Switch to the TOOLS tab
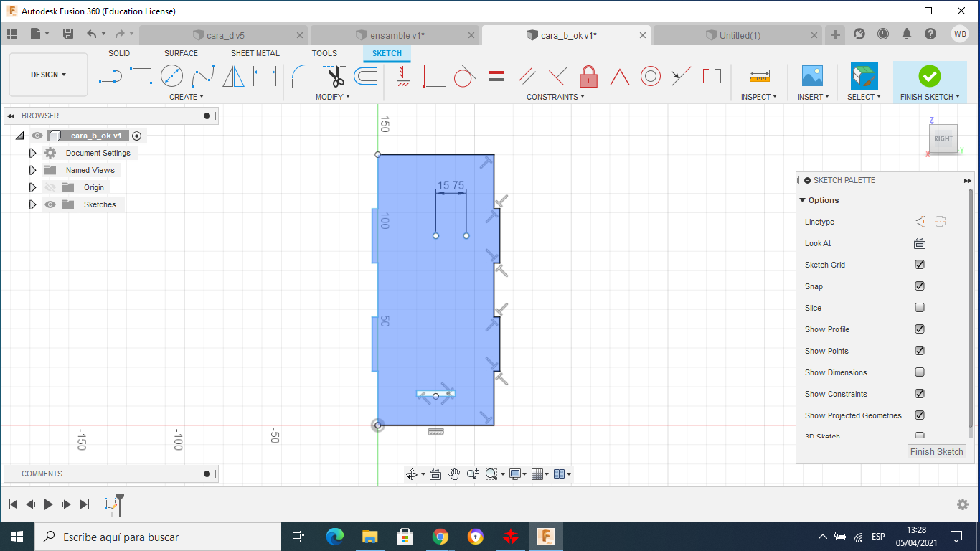Screen dimensions: 980x551 pos(324,53)
